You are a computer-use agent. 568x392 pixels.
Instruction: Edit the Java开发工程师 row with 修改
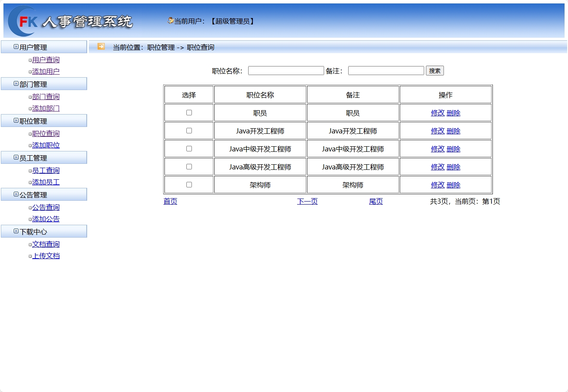click(438, 131)
